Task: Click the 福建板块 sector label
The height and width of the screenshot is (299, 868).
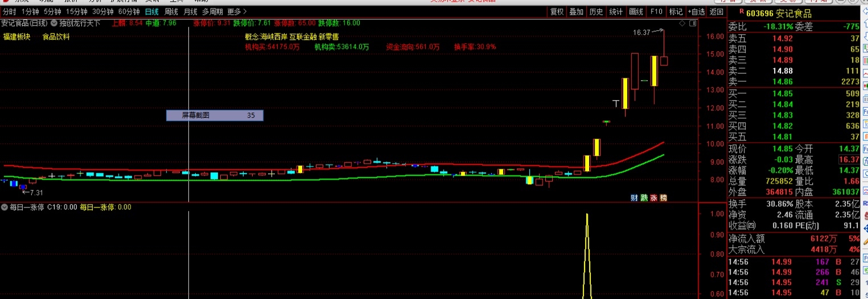Action: coord(17,36)
